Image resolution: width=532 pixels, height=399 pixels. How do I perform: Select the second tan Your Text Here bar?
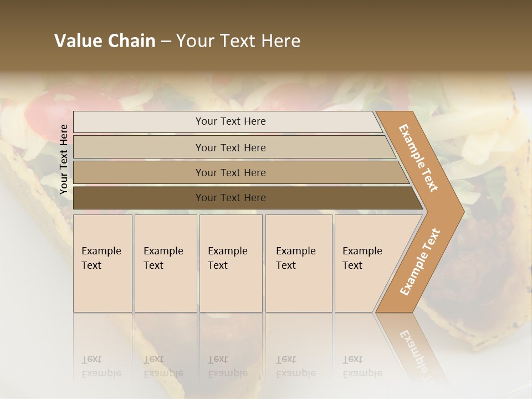click(x=234, y=147)
